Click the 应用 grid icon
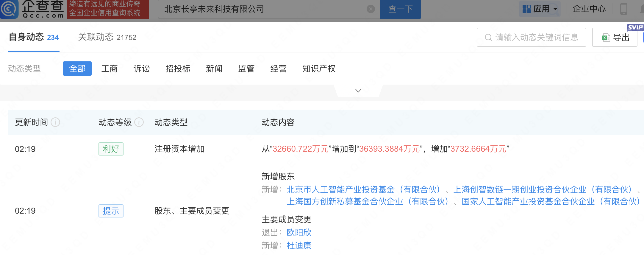The width and height of the screenshot is (644, 255). (526, 9)
